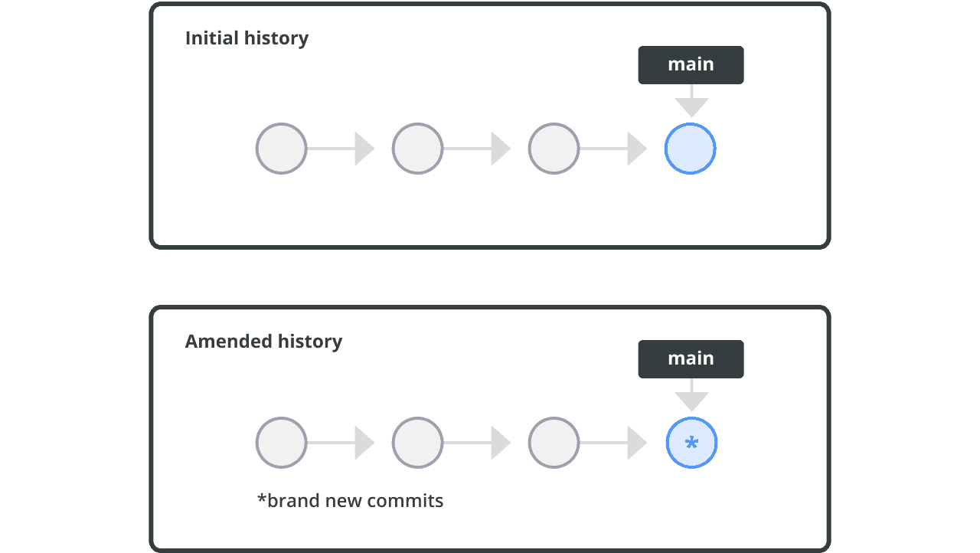Click the down arrow under Initial history's main label
980x553 pixels.
pyautogui.click(x=691, y=103)
